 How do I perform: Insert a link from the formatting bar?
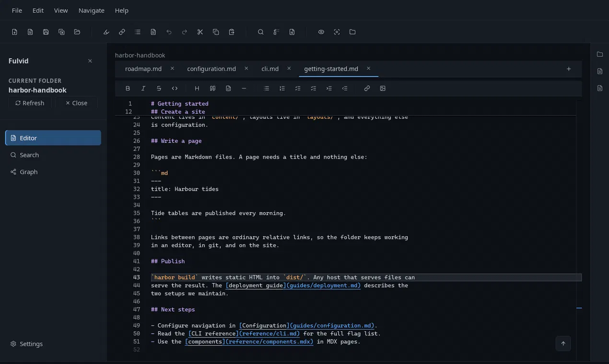367,89
